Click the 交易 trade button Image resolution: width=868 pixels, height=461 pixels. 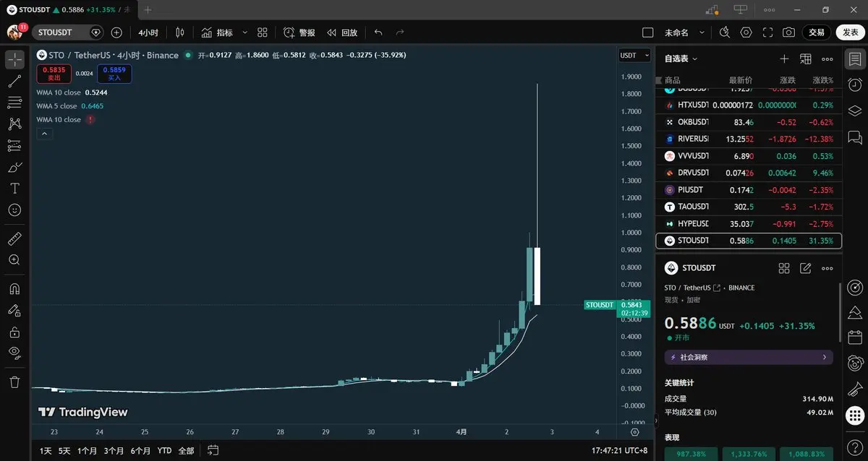(817, 33)
